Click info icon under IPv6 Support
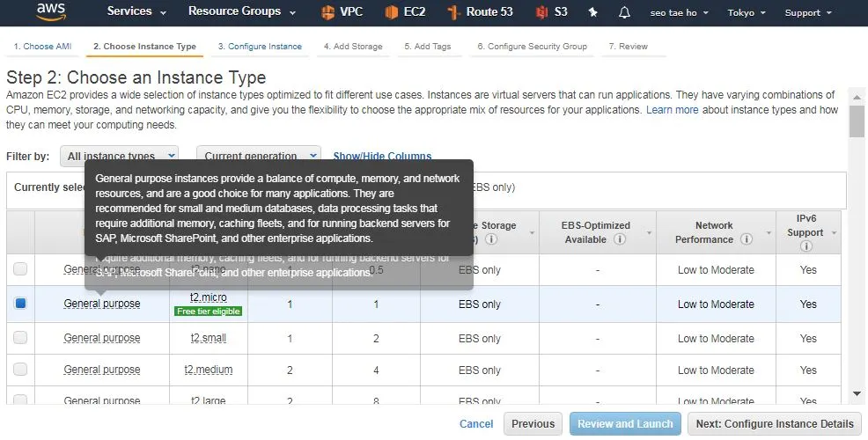 coord(806,246)
